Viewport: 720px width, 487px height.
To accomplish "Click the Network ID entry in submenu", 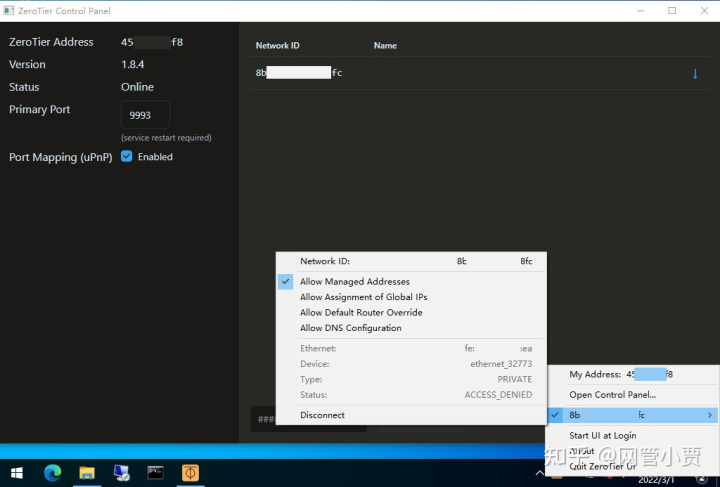I will pyautogui.click(x=411, y=261).
